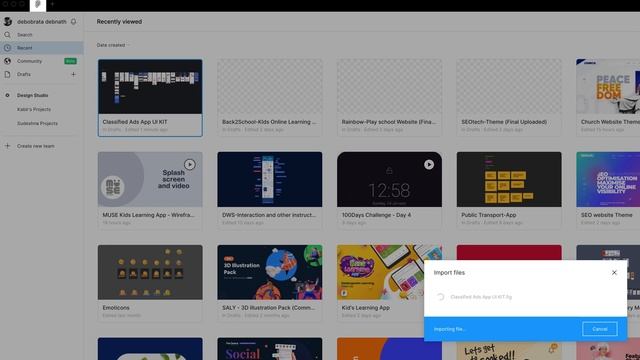Viewport: 640px width, 360px height.
Task: Play MUSE Kids Learning App prototype icon
Action: 189,164
